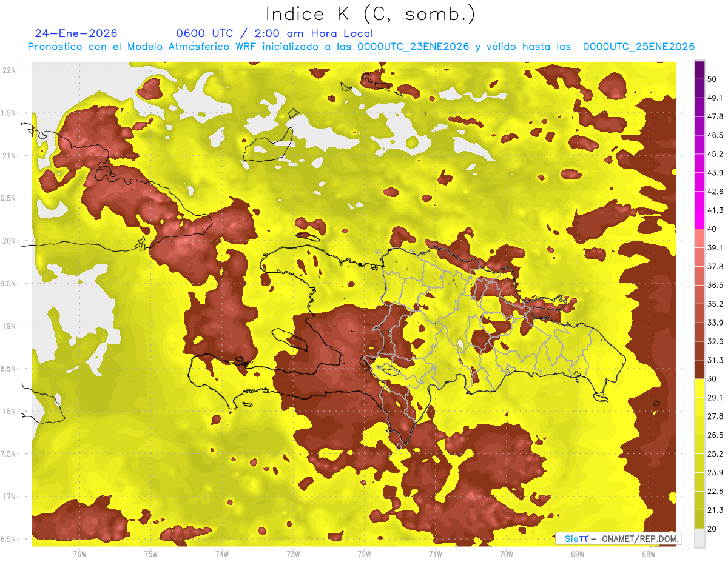728x562 pixels.
Task: Click the "50" colorbar value
Action: (712, 79)
